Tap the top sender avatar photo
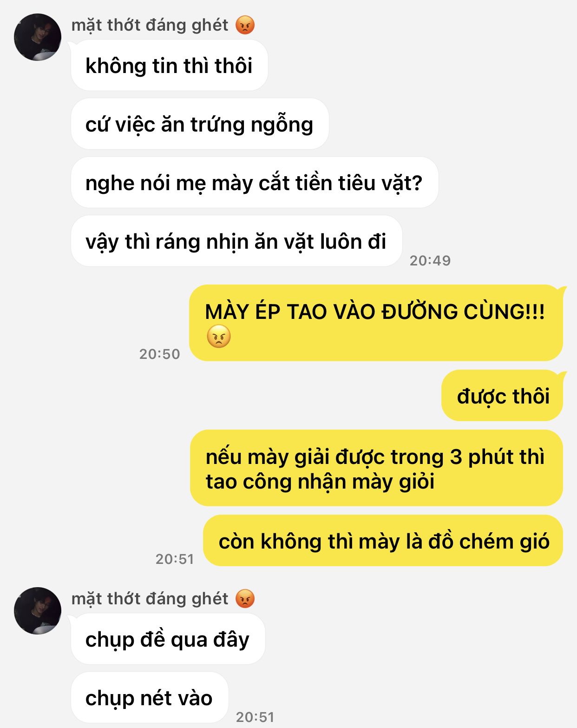 [x=38, y=37]
